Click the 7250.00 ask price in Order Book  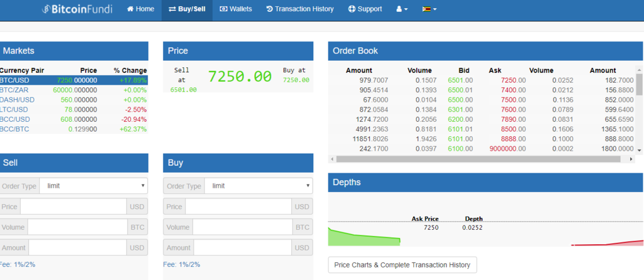tap(513, 80)
